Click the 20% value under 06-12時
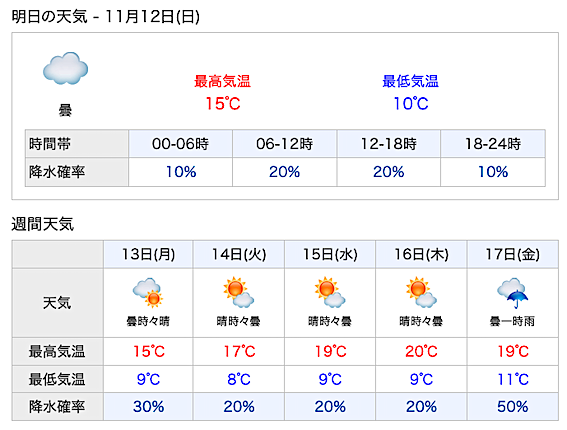567x430 pixels. click(x=285, y=172)
